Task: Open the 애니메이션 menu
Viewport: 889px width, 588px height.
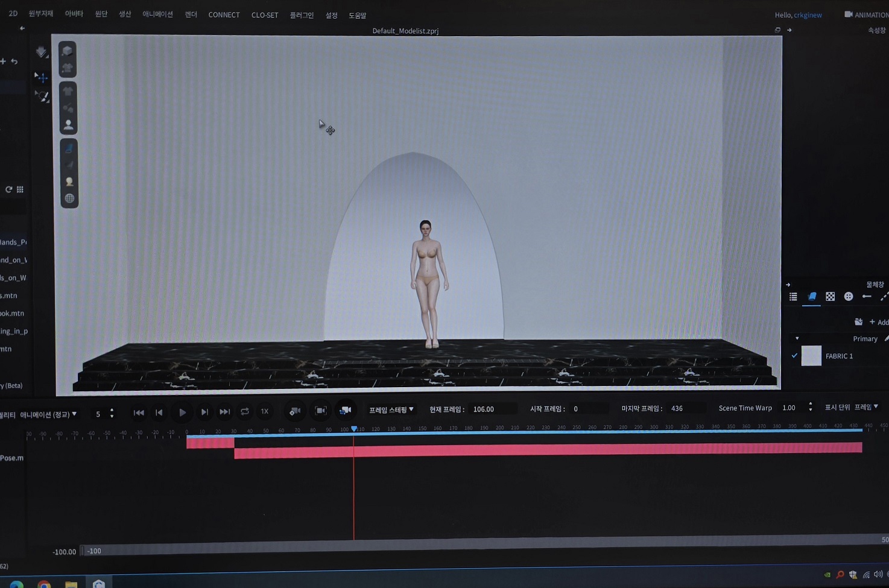Action: point(157,14)
